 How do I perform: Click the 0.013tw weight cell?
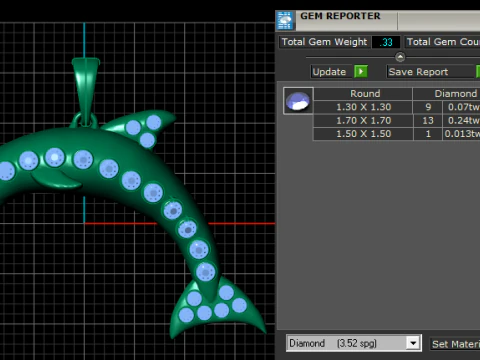click(x=462, y=134)
